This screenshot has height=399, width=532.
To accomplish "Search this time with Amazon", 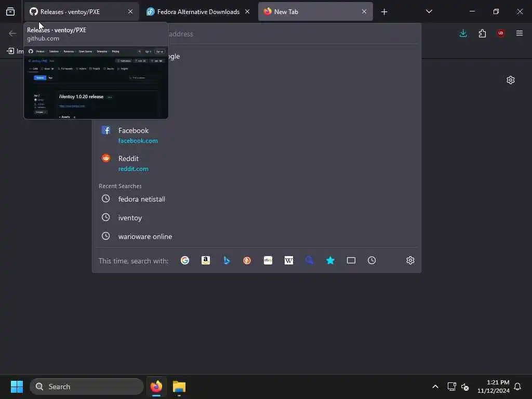I will pyautogui.click(x=206, y=260).
